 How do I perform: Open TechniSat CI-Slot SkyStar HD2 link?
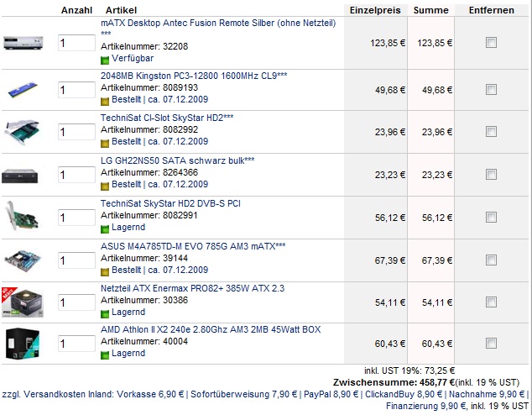[167, 118]
